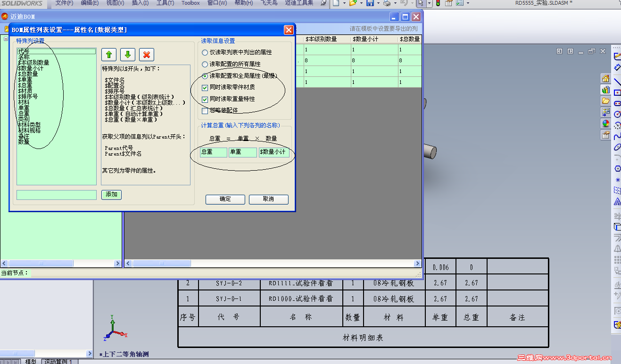Screen dimensions: 621x364
Task: Uncheck '同时读取重量特性' checkbox
Action: (205, 99)
